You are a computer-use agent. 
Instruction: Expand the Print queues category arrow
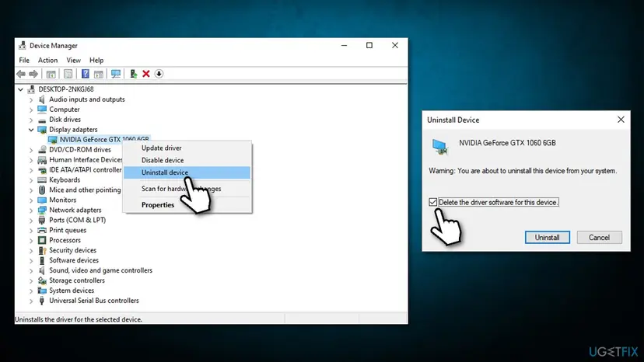click(31, 230)
